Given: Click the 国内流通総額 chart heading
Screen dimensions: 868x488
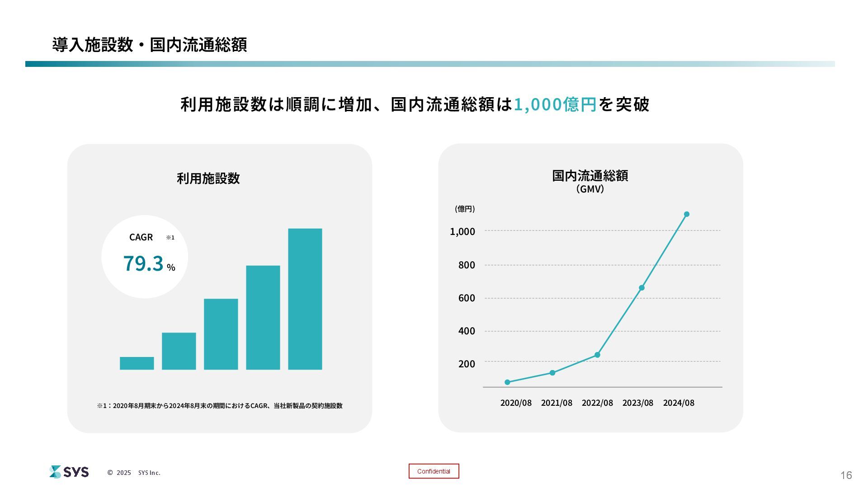Looking at the screenshot, I should coord(590,175).
